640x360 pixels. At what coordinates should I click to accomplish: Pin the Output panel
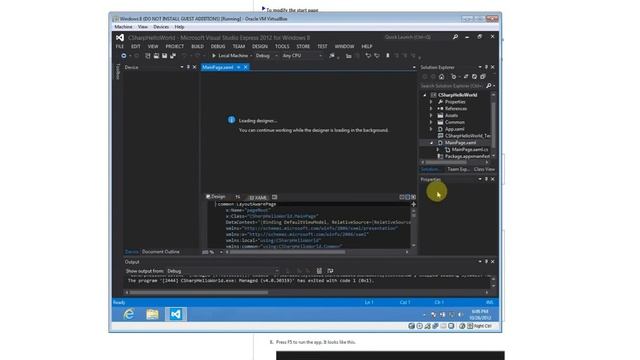(x=486, y=262)
